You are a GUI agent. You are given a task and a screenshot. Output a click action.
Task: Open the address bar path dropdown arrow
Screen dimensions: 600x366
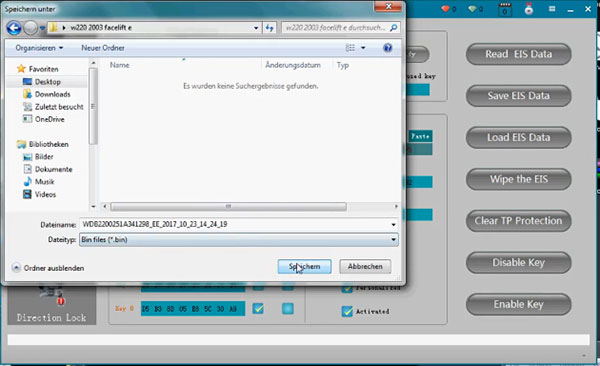(256, 28)
